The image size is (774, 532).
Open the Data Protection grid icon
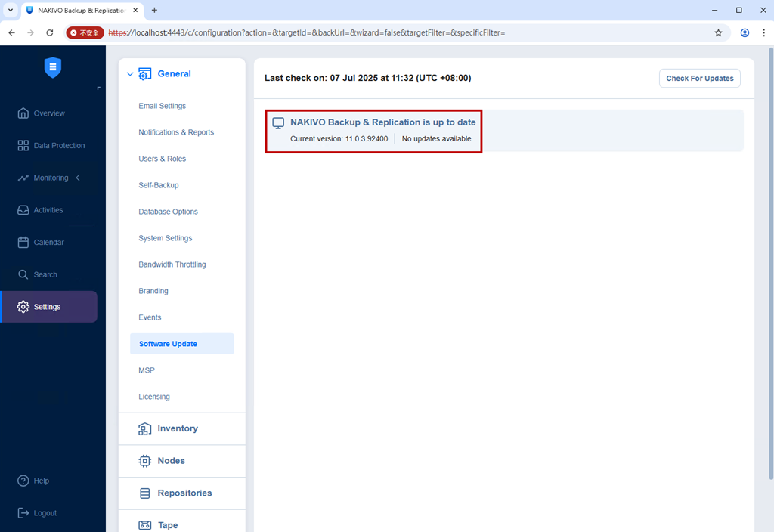pyautogui.click(x=23, y=146)
